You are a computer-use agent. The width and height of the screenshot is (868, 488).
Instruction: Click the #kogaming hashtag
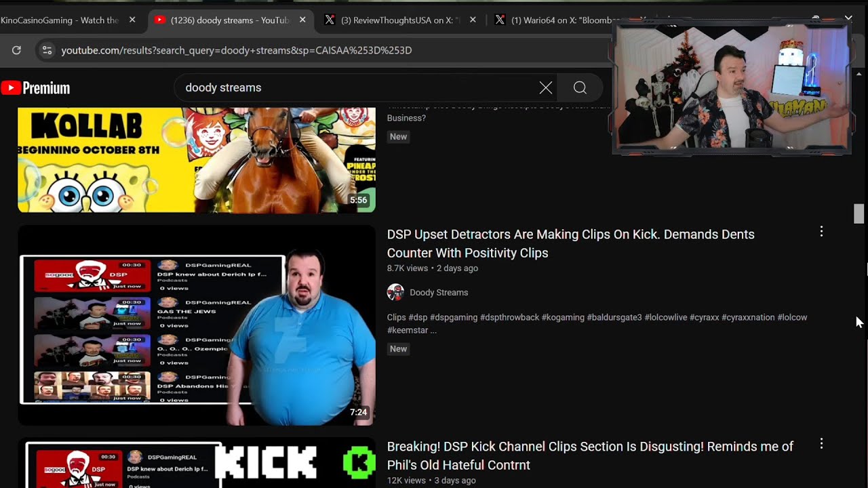[563, 317]
